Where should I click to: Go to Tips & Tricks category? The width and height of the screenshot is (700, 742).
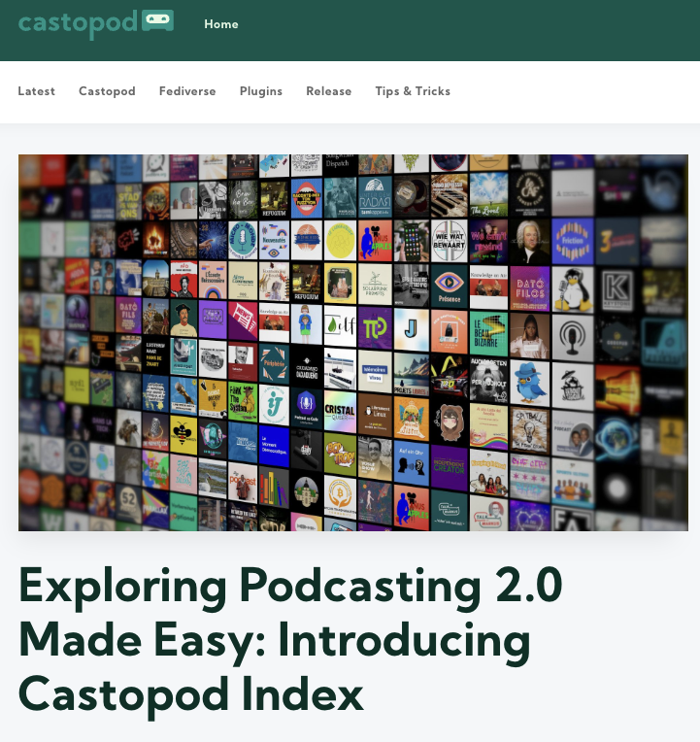click(413, 91)
